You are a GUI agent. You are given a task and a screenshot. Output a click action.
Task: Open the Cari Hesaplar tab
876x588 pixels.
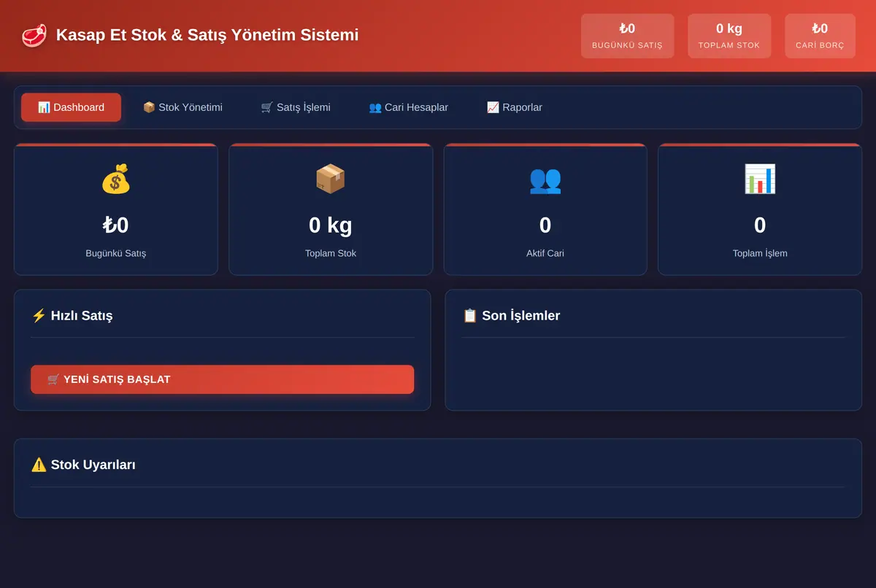click(x=409, y=107)
